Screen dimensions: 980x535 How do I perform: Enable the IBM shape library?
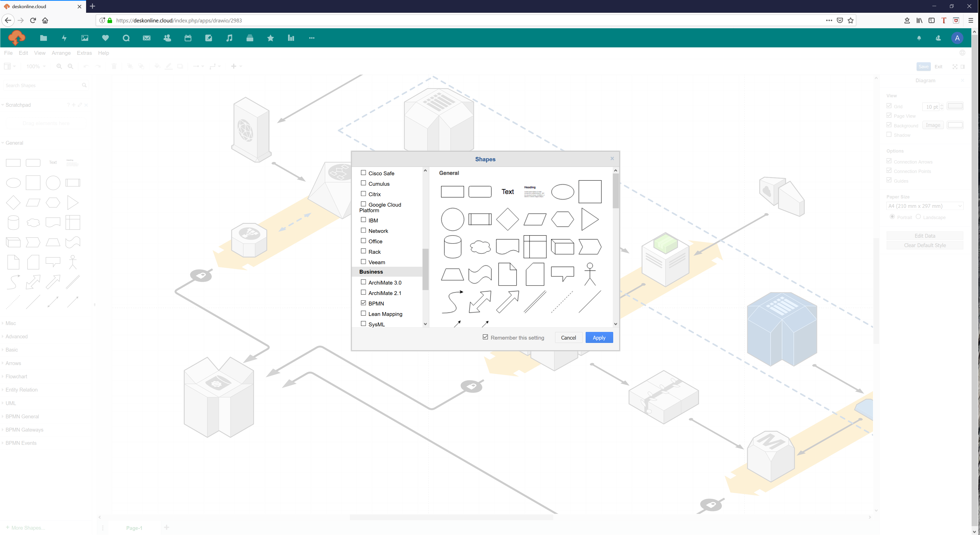(x=363, y=220)
